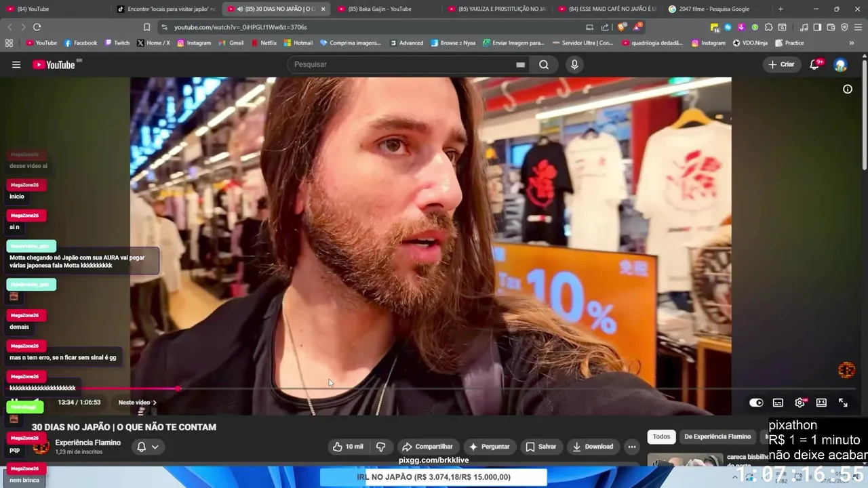Expand the channel notification bell dropdown
Viewport: 868px width, 488px height.
[148, 447]
